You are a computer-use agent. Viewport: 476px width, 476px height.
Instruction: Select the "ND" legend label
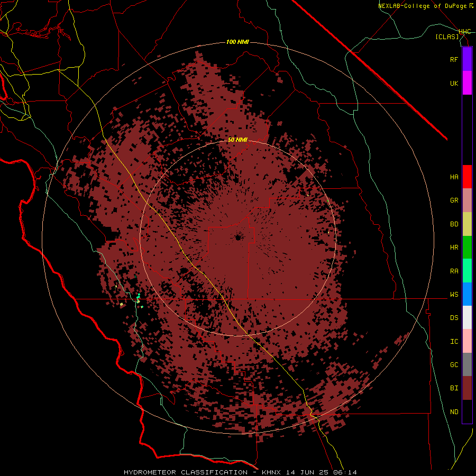click(x=454, y=412)
